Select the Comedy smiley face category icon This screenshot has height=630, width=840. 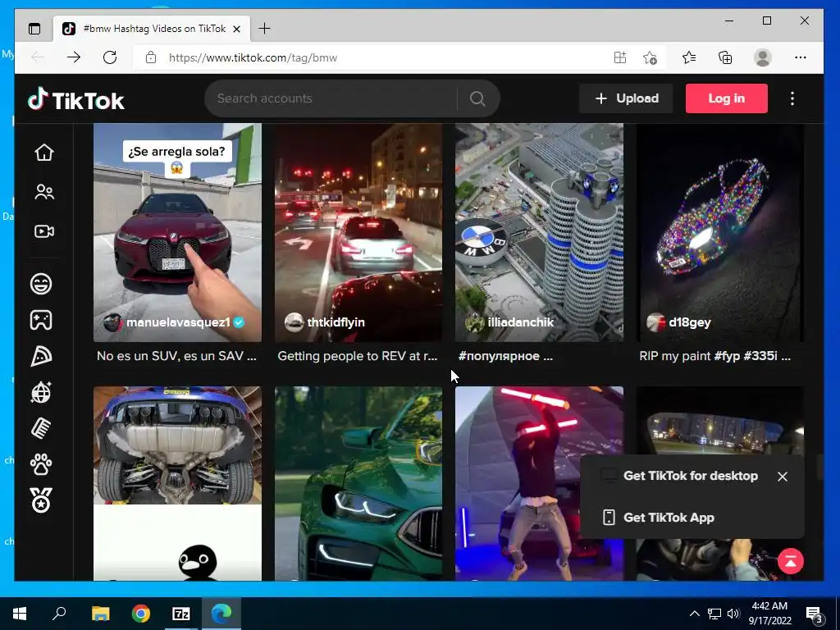pos(41,283)
